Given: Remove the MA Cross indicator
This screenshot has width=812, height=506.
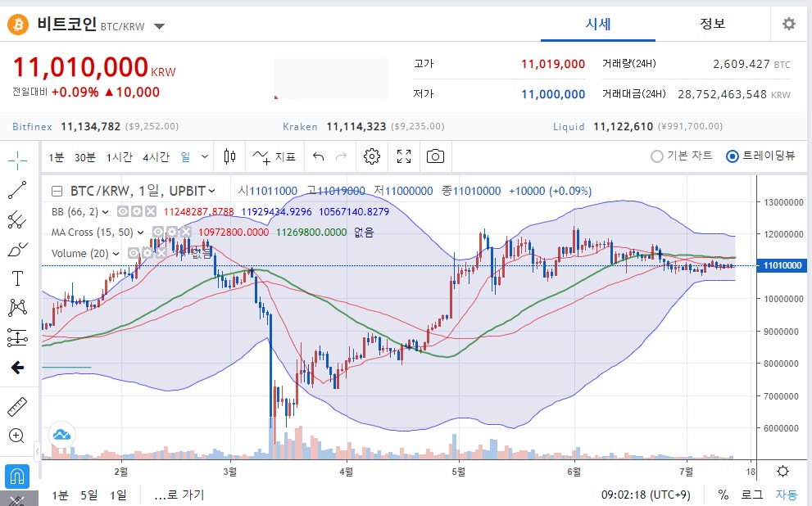Looking at the screenshot, I should click(186, 232).
